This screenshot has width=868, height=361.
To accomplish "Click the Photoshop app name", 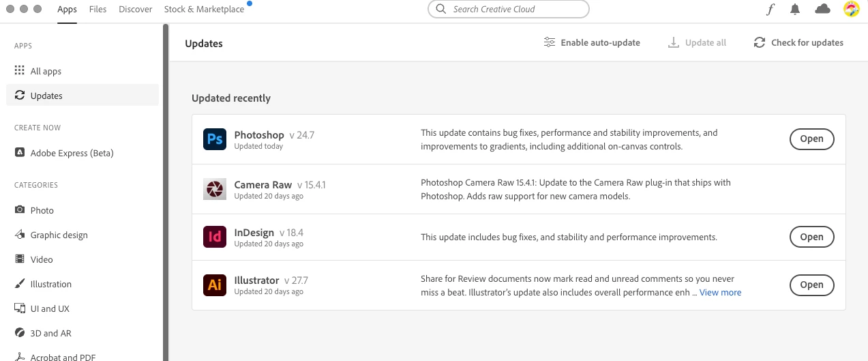I will 259,135.
